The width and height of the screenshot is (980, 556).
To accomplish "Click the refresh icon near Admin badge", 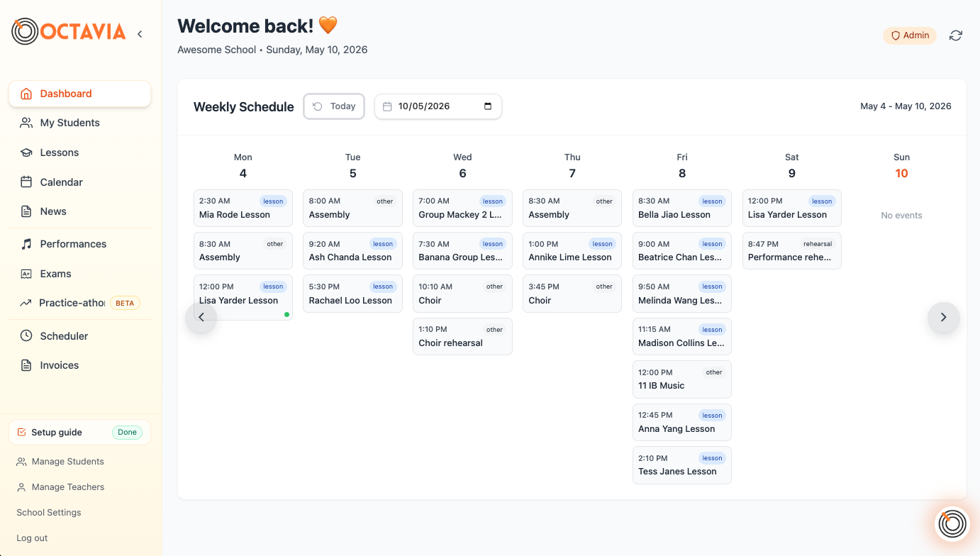I will 956,35.
